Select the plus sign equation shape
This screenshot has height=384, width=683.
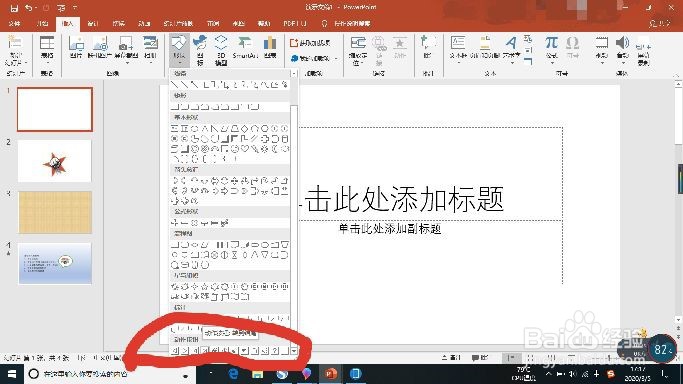(175, 223)
